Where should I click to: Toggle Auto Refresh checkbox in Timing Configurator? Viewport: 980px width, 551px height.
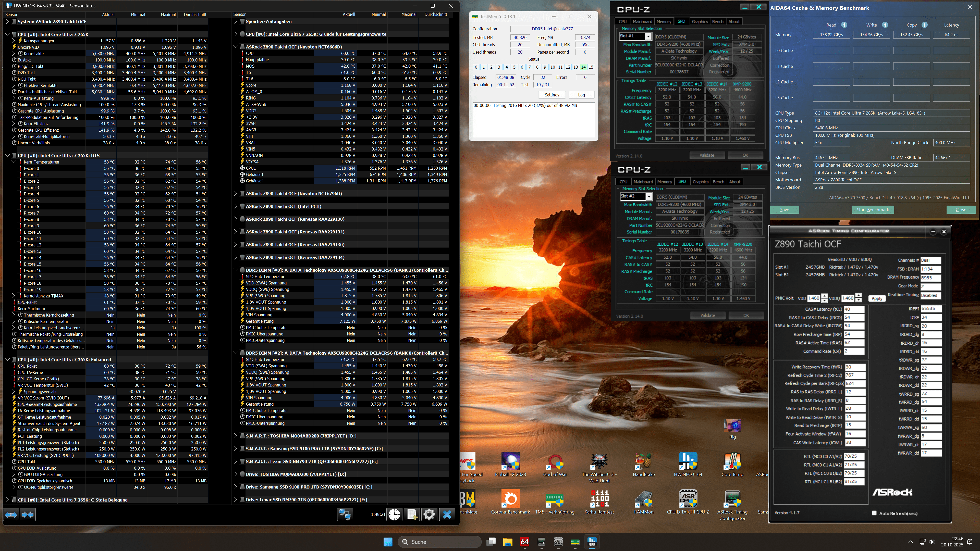tap(874, 513)
